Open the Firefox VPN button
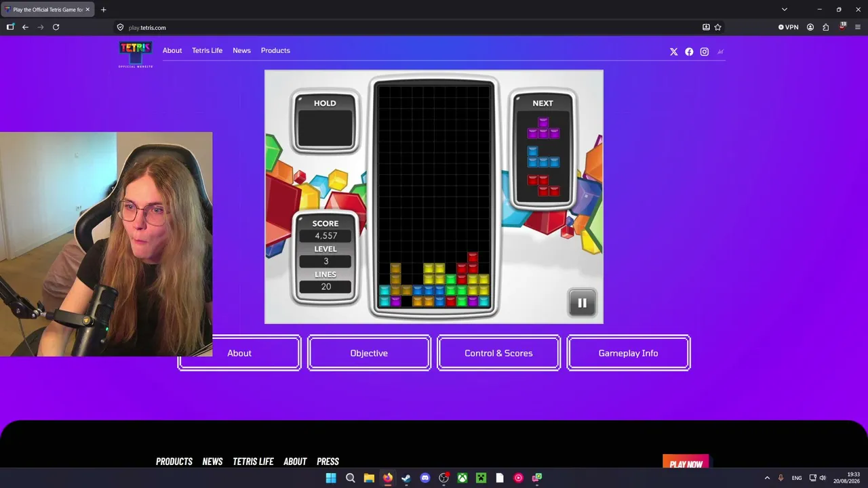Image resolution: width=868 pixels, height=488 pixels. tap(788, 27)
